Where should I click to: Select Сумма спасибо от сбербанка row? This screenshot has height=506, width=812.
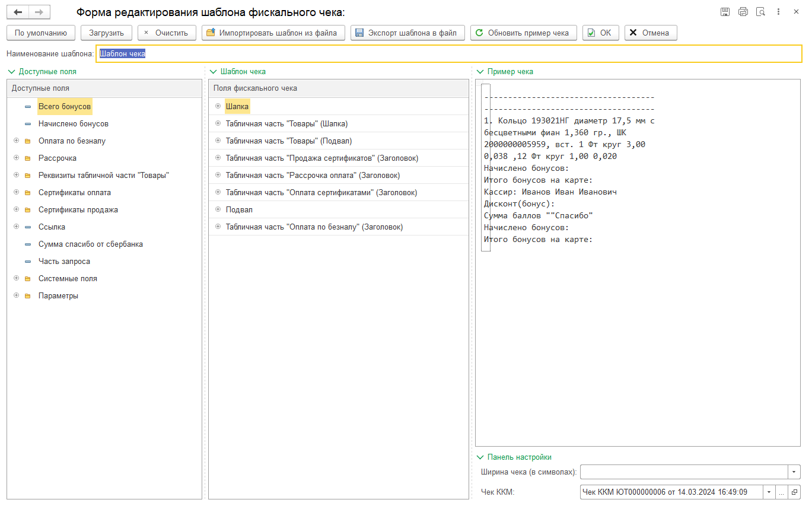point(104,244)
